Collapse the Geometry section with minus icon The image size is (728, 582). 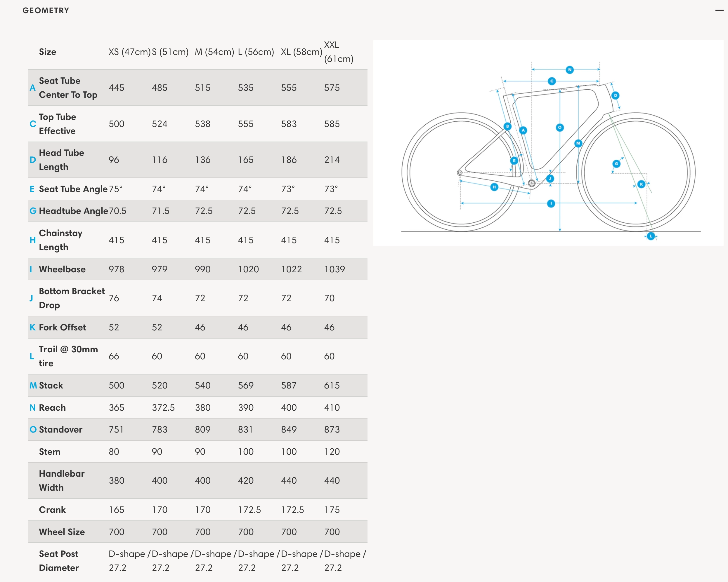pos(719,10)
